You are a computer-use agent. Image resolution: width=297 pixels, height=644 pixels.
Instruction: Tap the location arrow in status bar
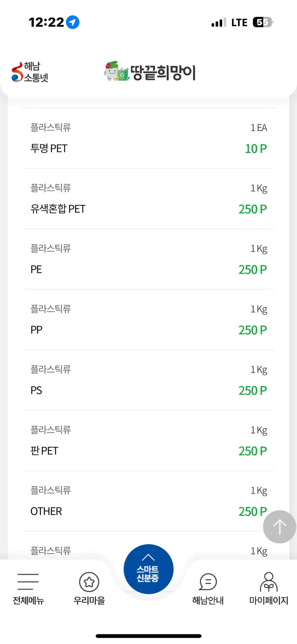click(x=73, y=22)
